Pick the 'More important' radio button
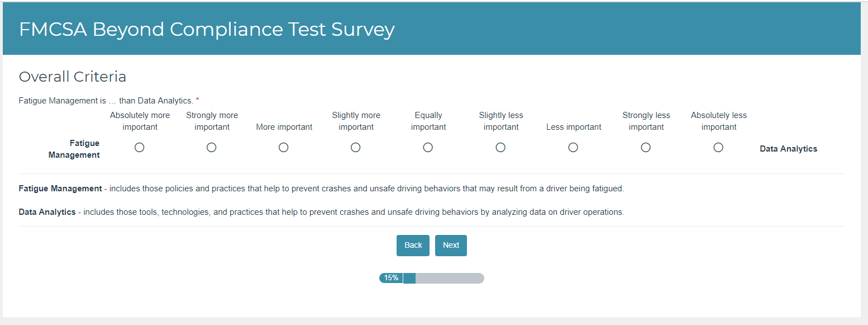Viewport: 868px width, 325px height. [x=284, y=148]
